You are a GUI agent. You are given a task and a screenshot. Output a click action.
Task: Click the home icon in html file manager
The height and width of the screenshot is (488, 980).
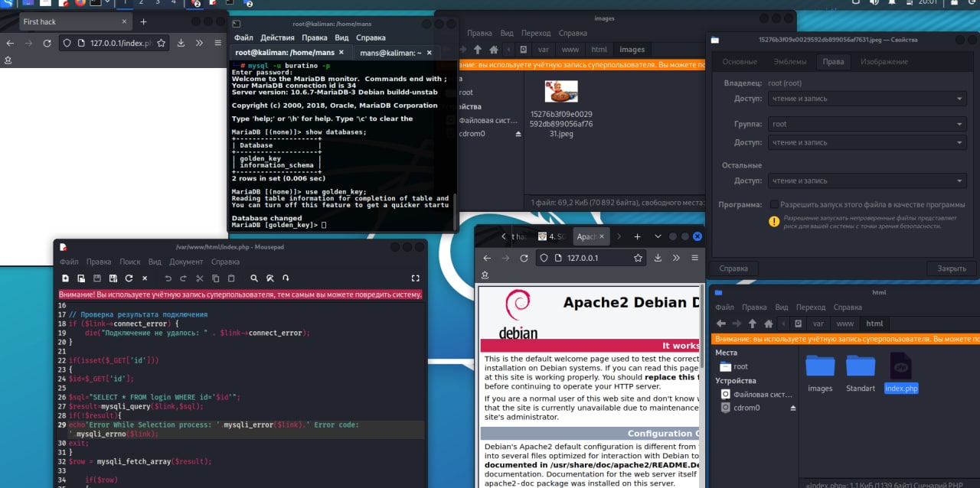click(x=769, y=324)
